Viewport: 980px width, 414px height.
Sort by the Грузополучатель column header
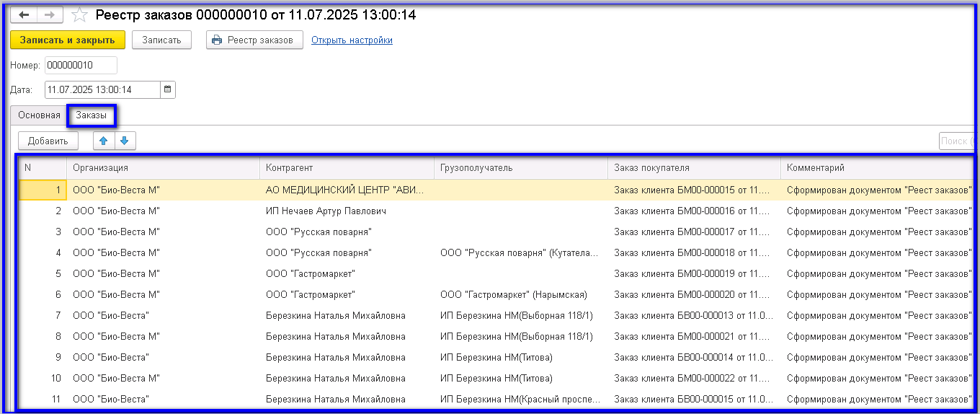pyautogui.click(x=476, y=168)
